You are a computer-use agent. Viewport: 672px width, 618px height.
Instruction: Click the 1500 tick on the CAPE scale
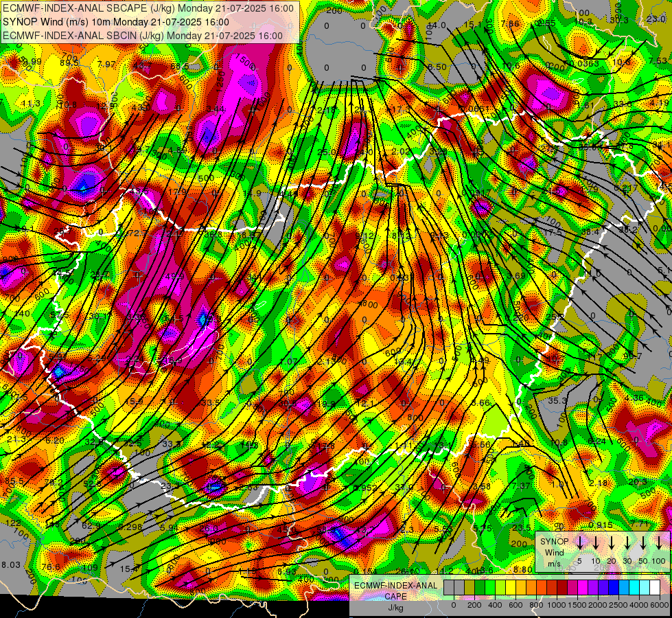577,605
